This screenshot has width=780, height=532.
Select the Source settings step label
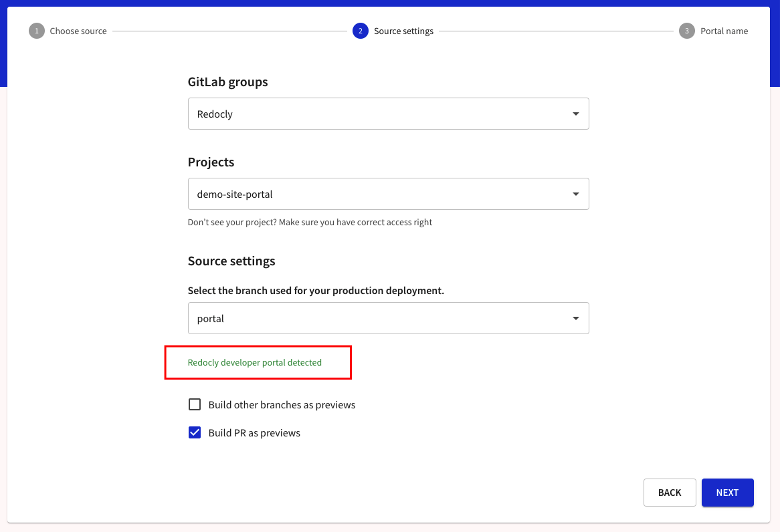tap(403, 31)
